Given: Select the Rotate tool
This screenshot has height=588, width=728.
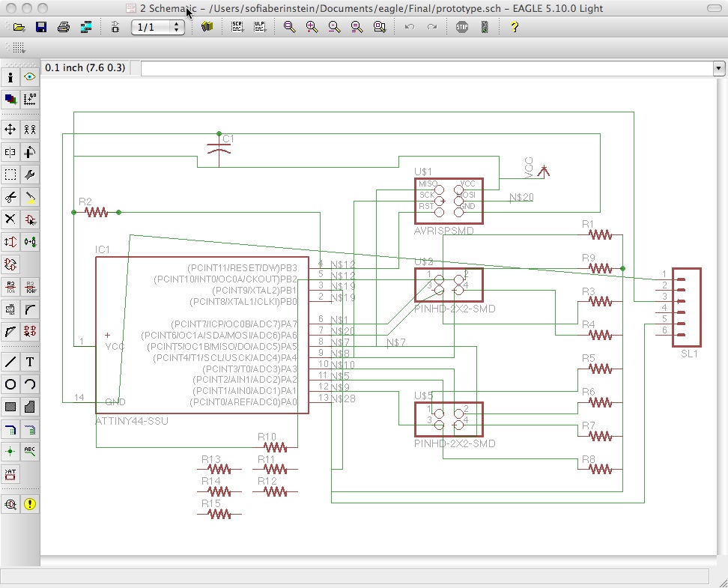Looking at the screenshot, I should (30, 152).
